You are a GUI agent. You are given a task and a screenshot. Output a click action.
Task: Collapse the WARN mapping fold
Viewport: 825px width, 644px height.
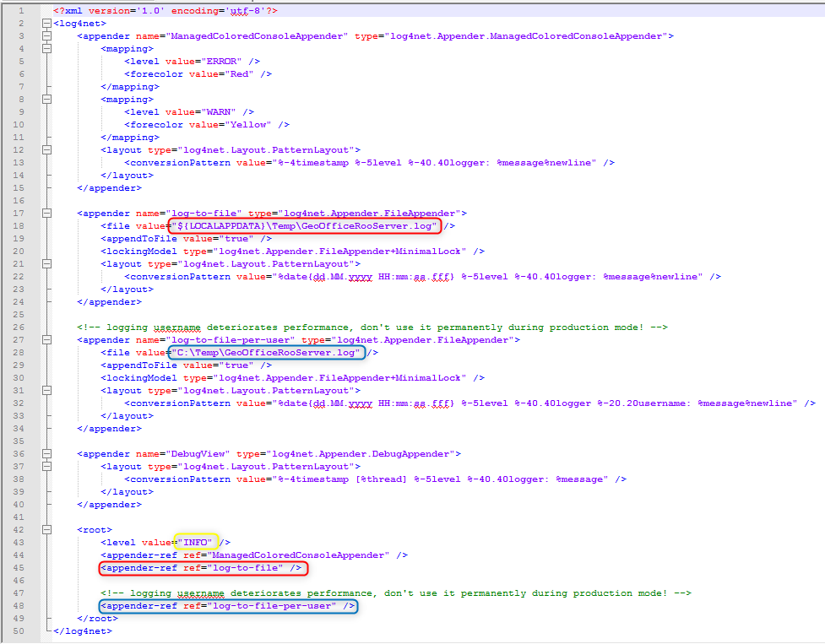pos(49,99)
